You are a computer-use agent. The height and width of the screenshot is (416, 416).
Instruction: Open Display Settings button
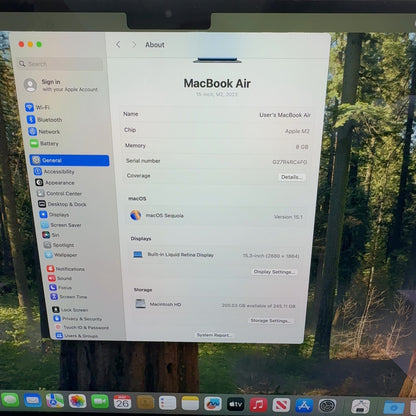274,272
